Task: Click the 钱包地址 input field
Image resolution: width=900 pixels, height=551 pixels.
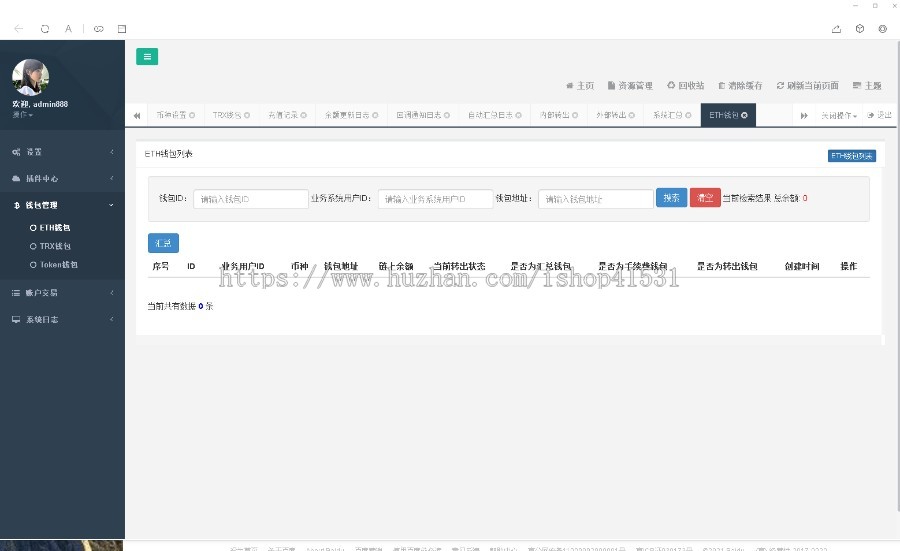Action: pyautogui.click(x=595, y=199)
